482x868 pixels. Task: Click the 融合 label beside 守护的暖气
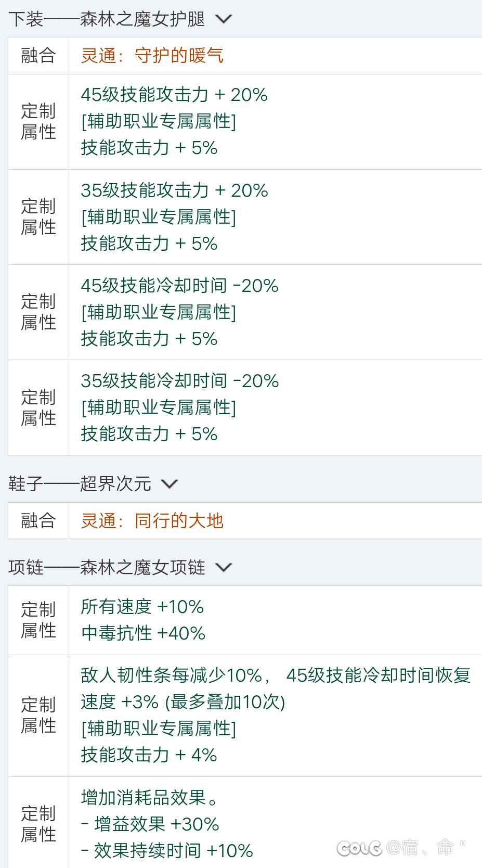click(x=38, y=55)
